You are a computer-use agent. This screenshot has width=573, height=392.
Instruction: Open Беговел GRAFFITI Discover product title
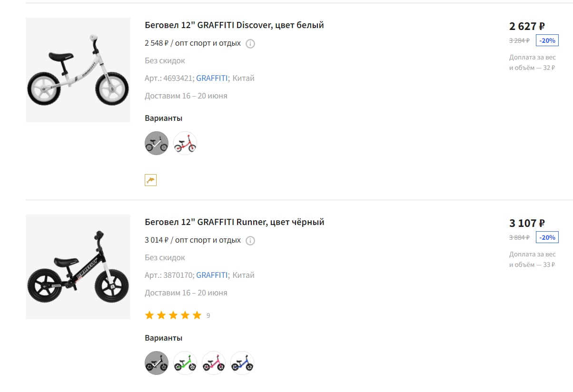coord(234,25)
